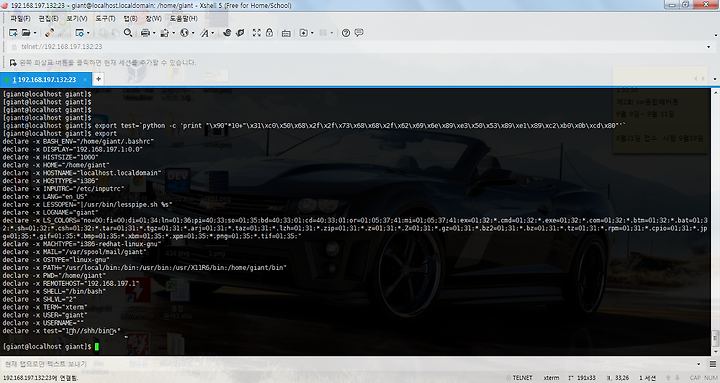Screen dimensions: 720x383
Task: Expand the compose bar dropdown arrow
Action: [x=699, y=364]
